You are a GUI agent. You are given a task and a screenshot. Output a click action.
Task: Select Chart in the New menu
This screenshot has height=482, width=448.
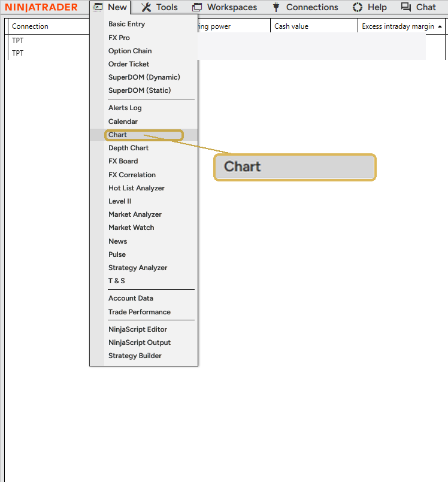click(144, 135)
